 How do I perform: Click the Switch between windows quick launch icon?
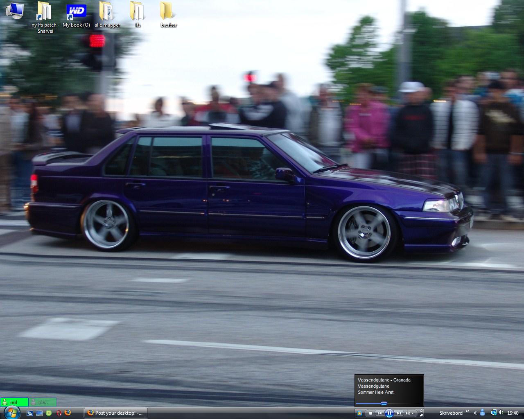[x=30, y=413]
